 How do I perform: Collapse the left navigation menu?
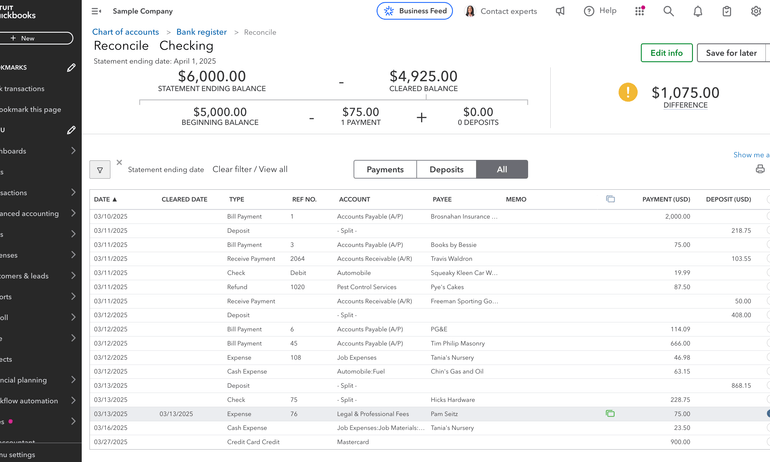click(96, 11)
